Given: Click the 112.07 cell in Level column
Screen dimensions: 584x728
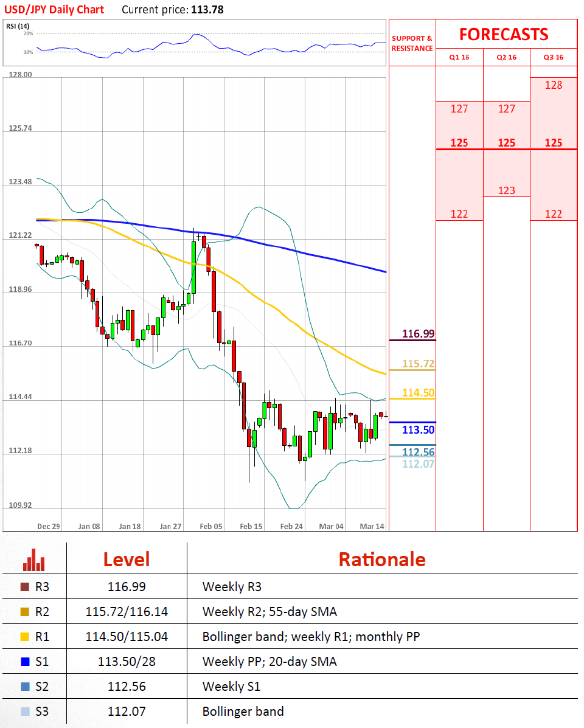Looking at the screenshot, I should click(x=127, y=712).
